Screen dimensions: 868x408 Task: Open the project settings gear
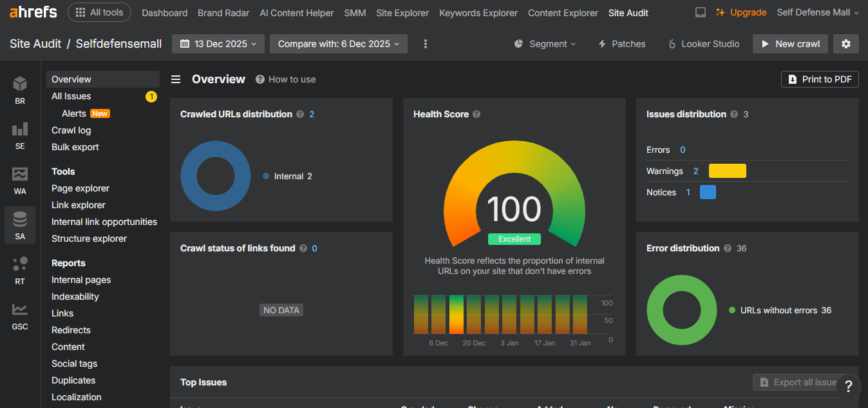pyautogui.click(x=846, y=44)
